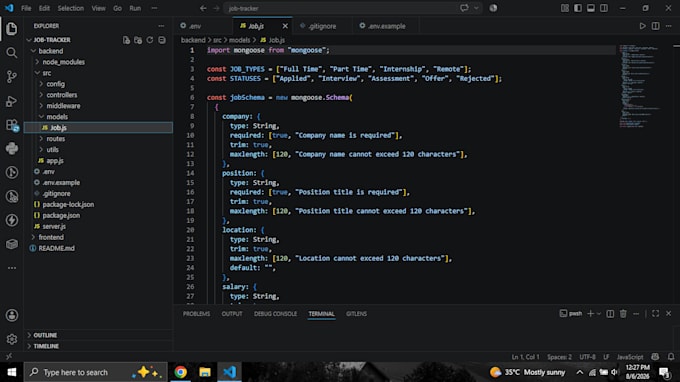
Task: Open the Search view in activity bar
Action: 12,53
